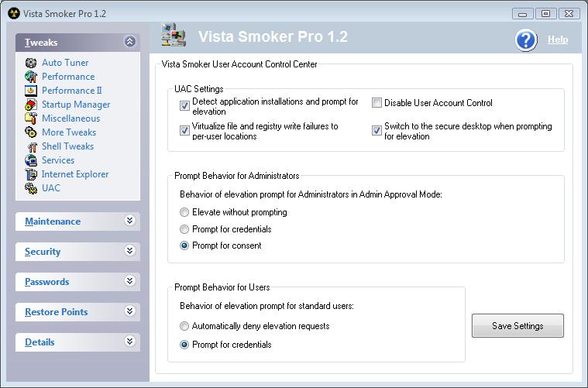Expand the Security panel chevron
This screenshot has height=388, width=588.
point(129,251)
